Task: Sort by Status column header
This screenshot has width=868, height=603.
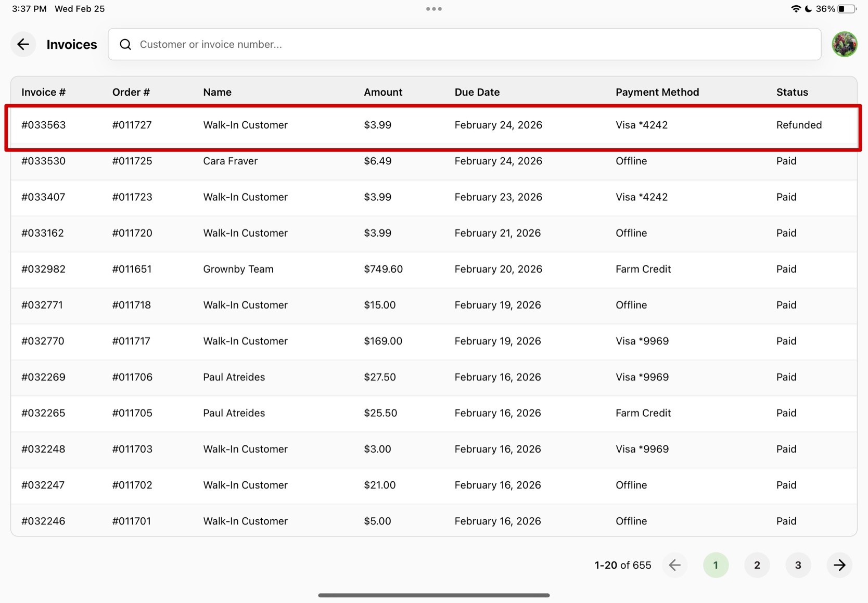Action: pos(792,92)
